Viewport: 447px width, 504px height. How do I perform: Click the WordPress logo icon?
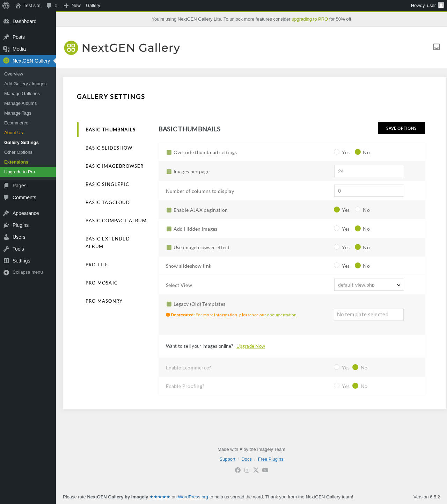pyautogui.click(x=6, y=6)
